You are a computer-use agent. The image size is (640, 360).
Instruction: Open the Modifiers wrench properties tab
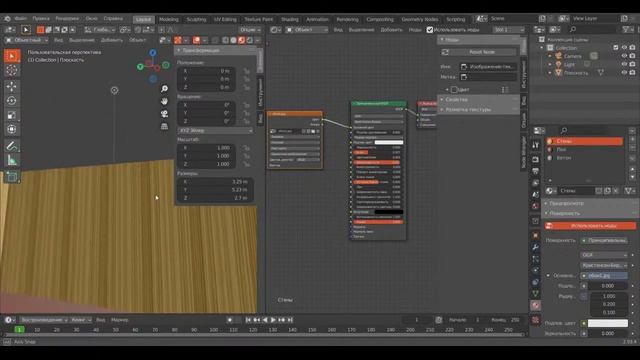pos(536,247)
